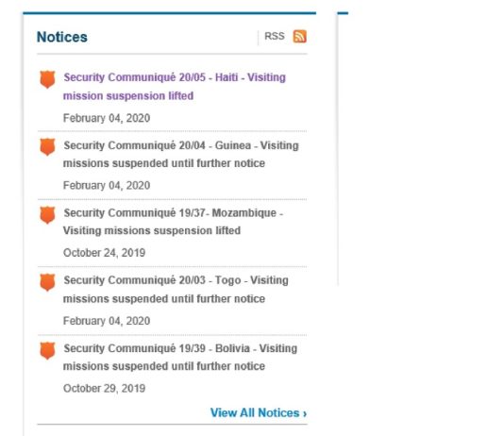The width and height of the screenshot is (504, 436).
Task: Click the October 29, 2019 date under the Bolivia notice
Action: point(104,388)
